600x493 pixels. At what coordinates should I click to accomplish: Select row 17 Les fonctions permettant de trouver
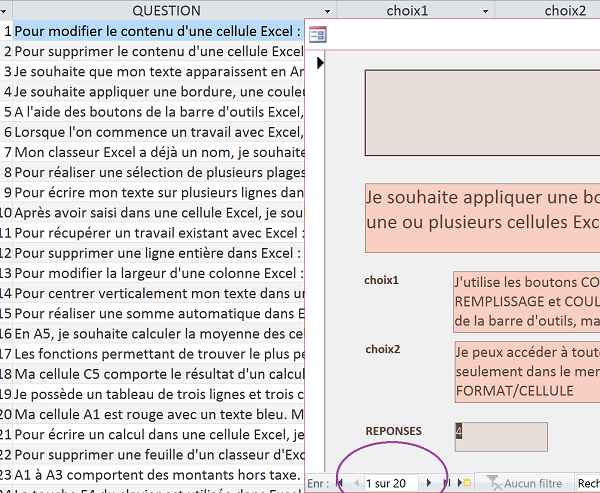[158, 354]
